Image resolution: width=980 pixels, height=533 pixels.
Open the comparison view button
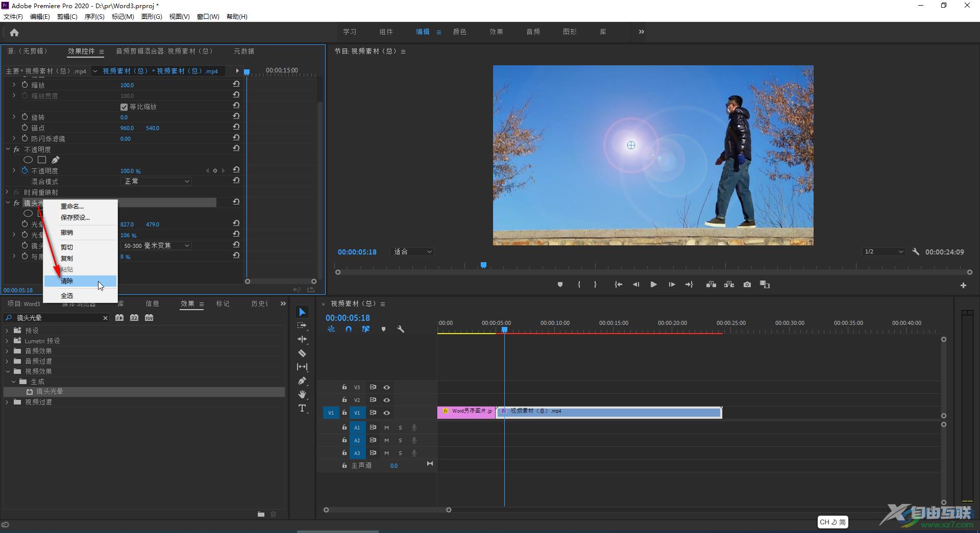[x=765, y=285]
